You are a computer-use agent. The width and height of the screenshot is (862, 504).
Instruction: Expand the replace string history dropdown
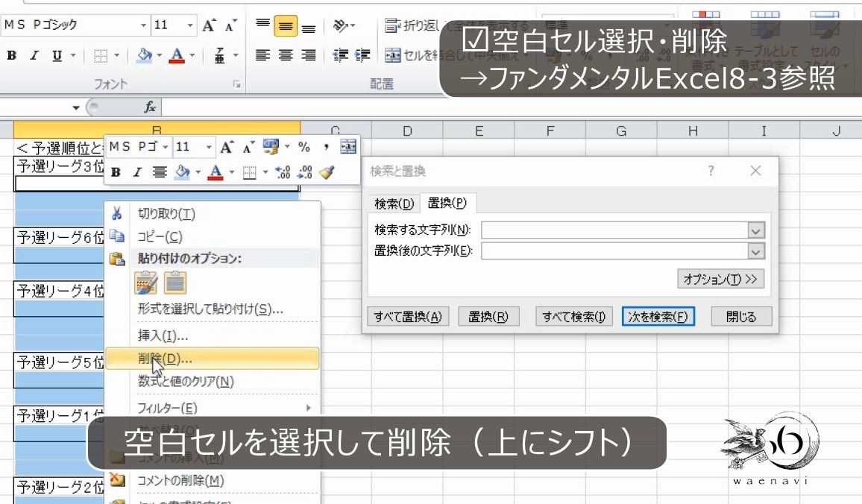click(x=756, y=252)
